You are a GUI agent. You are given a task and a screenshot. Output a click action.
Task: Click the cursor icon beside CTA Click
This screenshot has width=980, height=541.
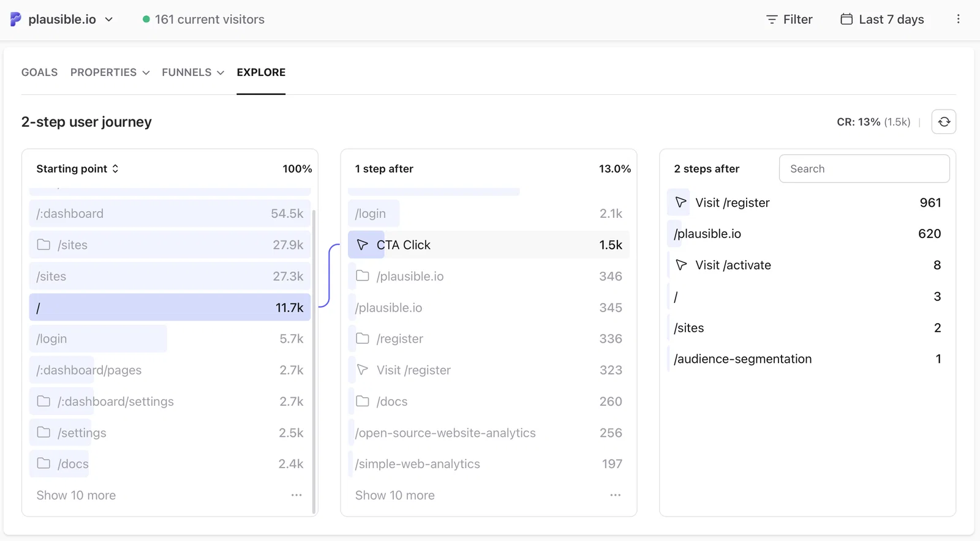(363, 245)
